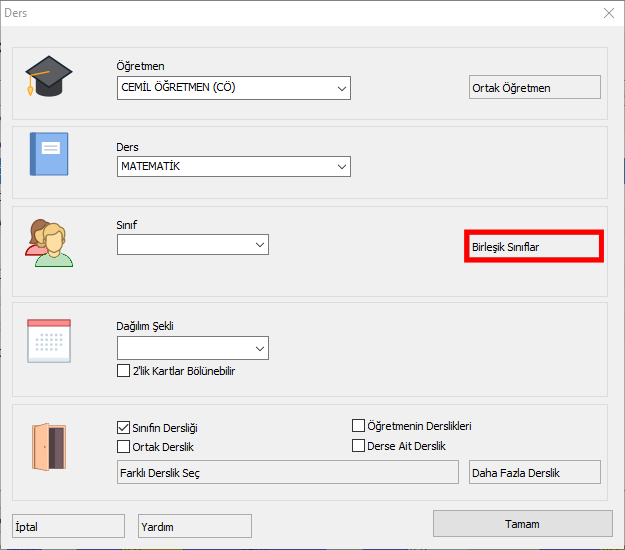The height and width of the screenshot is (550, 625).
Task: Click the Sınıf label text
Action: (127, 225)
